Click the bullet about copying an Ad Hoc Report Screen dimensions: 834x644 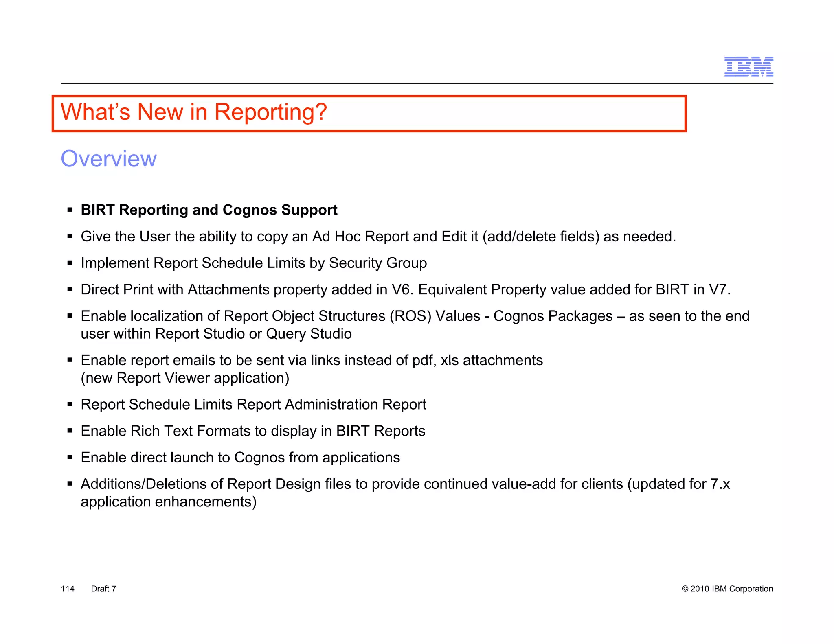click(x=378, y=237)
